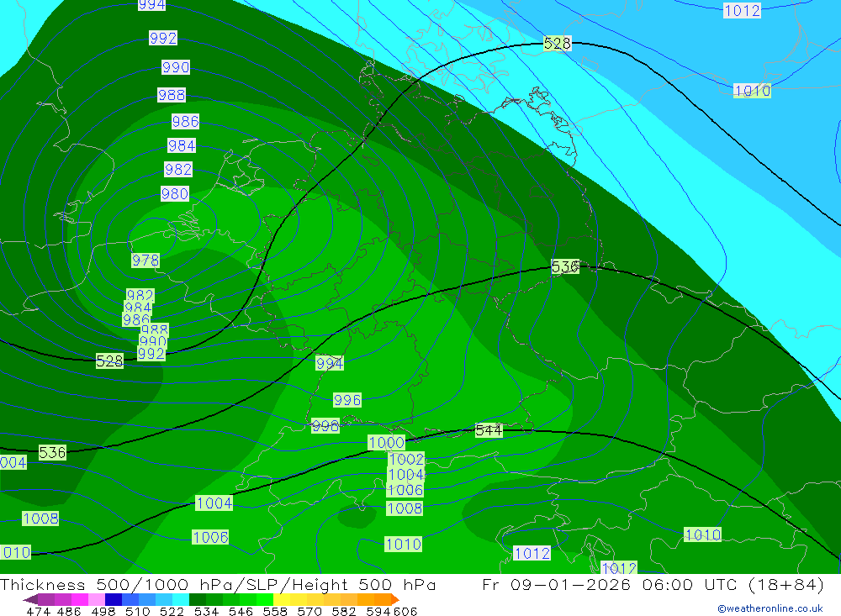841x616 pixels.
Task: Click the legend value 594
Action: coord(377,611)
